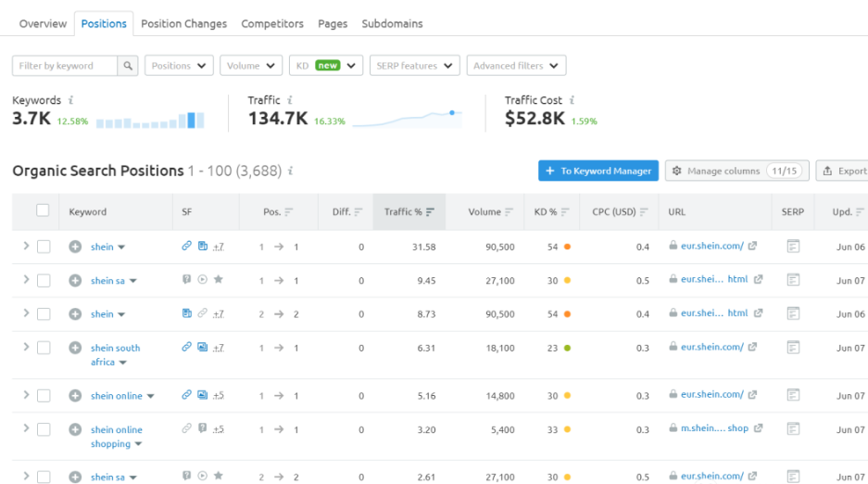Click the plus icon beside 'shein south africa'
Image resolution: width=868 pixels, height=484 pixels.
75,348
